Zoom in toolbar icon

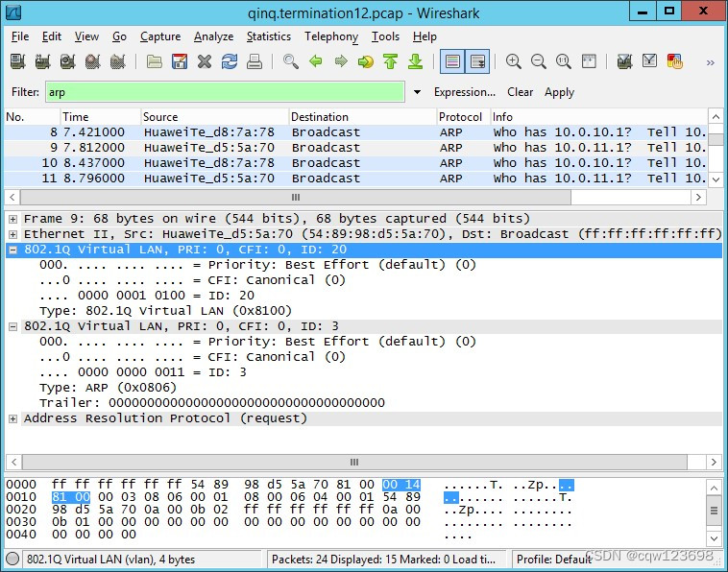(514, 61)
